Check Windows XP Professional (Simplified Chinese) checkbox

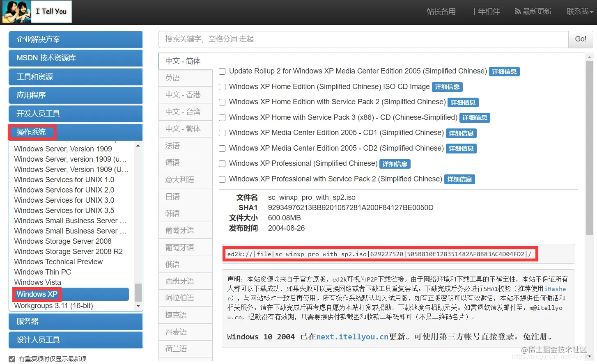coord(222,164)
